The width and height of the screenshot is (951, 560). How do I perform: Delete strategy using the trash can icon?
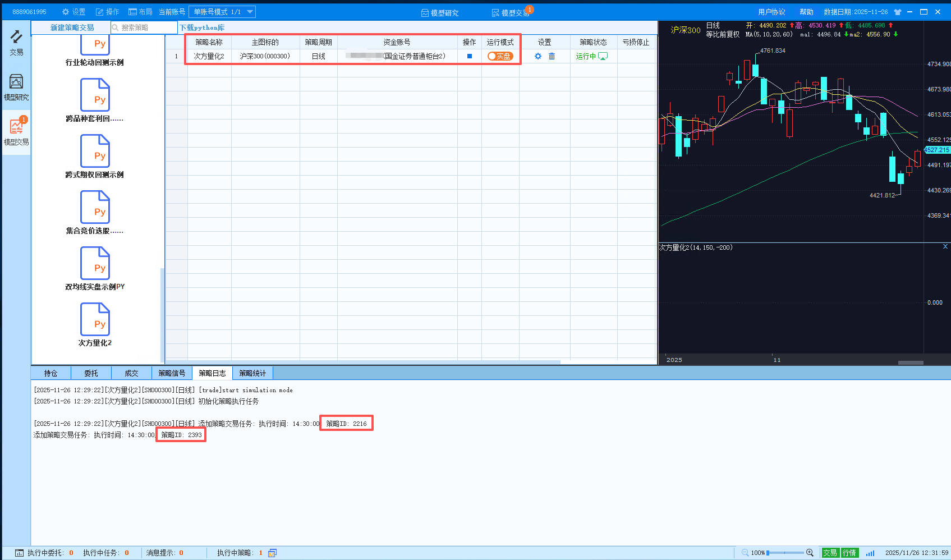552,56
